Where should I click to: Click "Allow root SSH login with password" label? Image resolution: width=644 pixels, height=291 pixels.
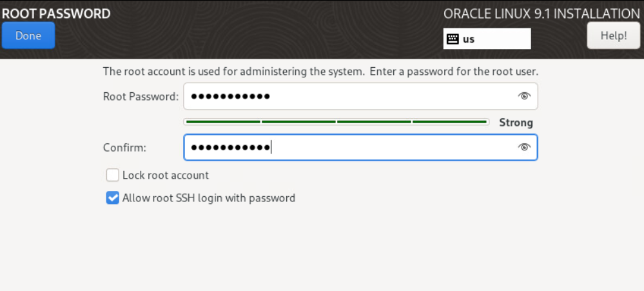(209, 198)
